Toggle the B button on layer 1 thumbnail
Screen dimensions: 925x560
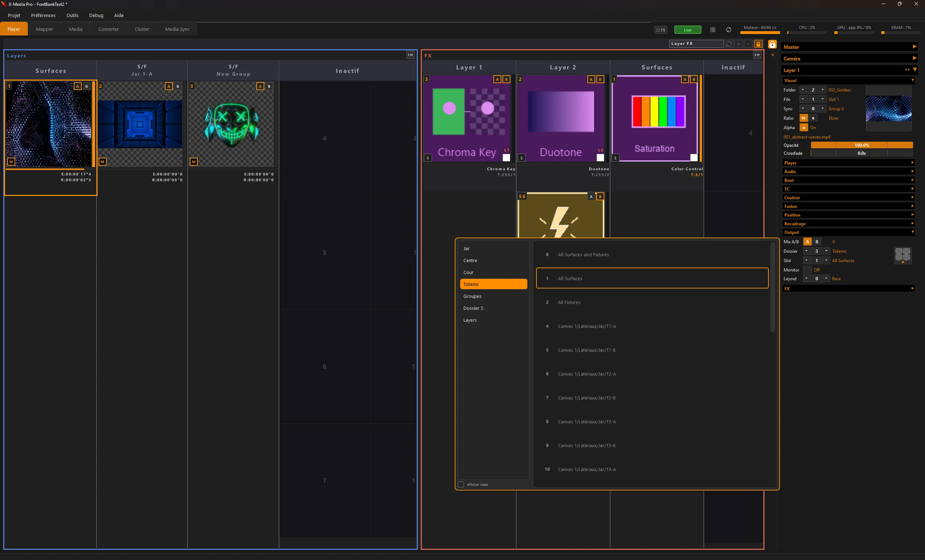[x=87, y=86]
